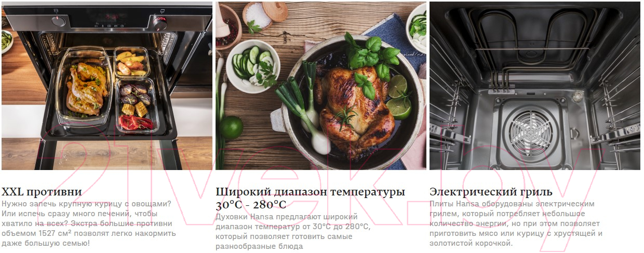Click the bowl of salt on wooden table

pos(257,16)
